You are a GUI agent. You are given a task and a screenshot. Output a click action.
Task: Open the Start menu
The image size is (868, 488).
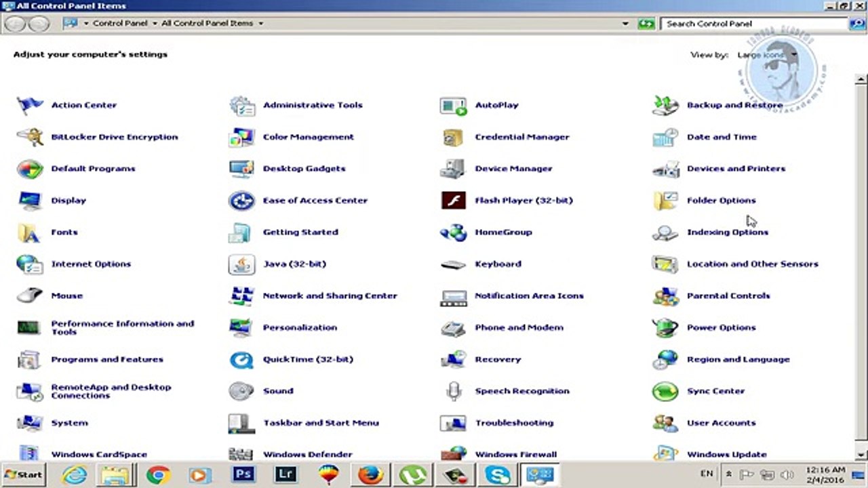tap(22, 474)
